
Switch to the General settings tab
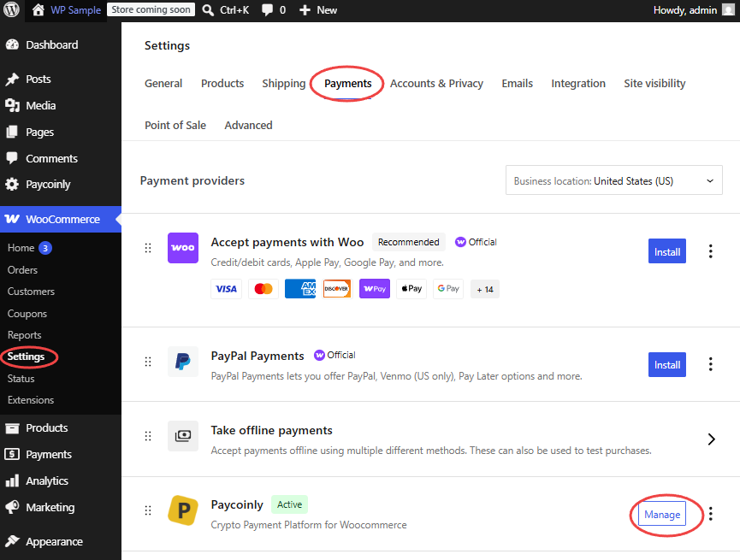163,84
